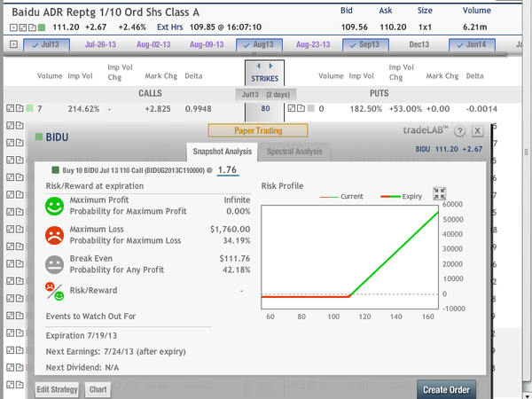532x399 pixels.
Task: Click the red frowning Maximum Loss icon
Action: (x=54, y=235)
